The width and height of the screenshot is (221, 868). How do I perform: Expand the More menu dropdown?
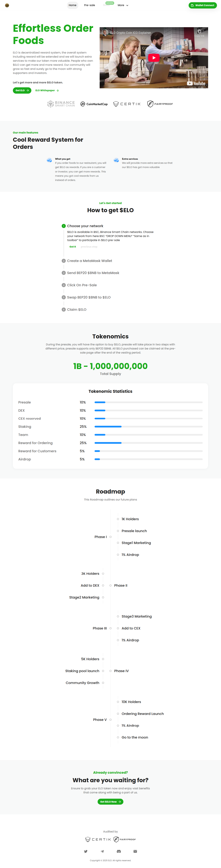123,5
